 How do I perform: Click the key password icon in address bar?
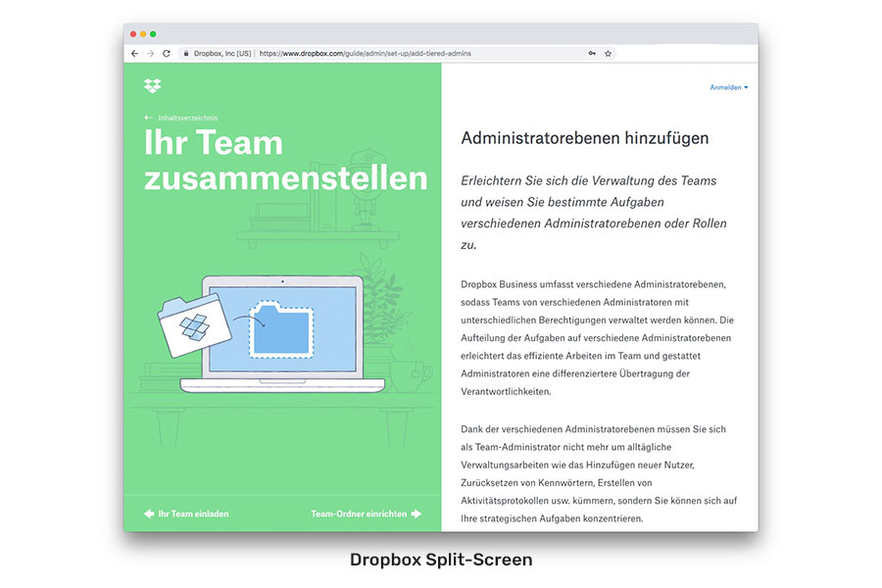[x=592, y=54]
